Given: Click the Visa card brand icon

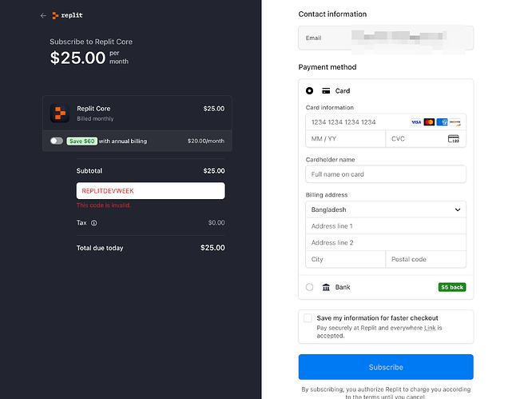Looking at the screenshot, I should coord(416,122).
